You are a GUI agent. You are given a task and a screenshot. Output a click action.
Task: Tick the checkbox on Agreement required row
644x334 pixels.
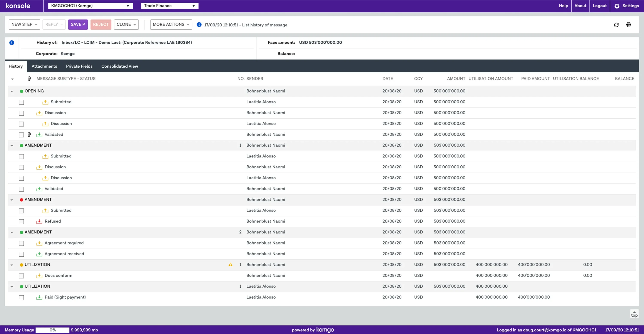[21, 243]
